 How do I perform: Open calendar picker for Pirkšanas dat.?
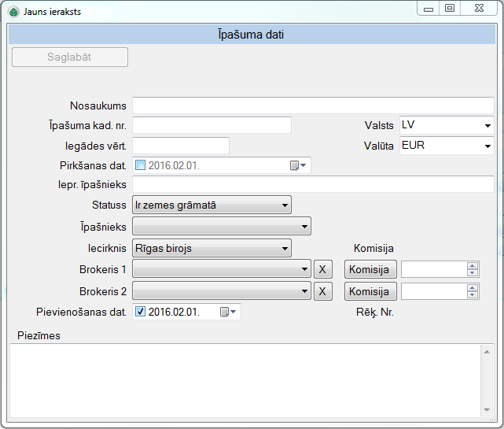click(300, 165)
